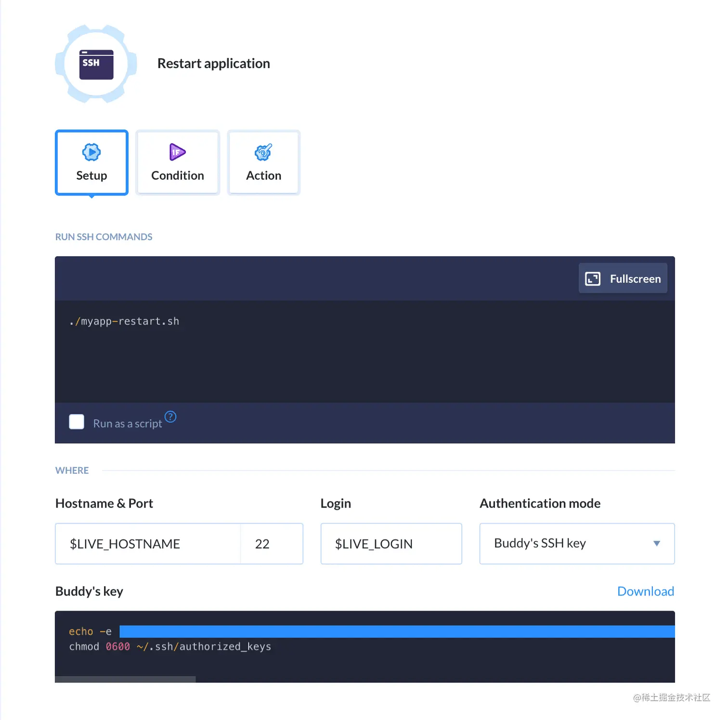Viewport: 728px width, 720px height.
Task: Click the $LIVE_LOGIN login field
Action: tap(391, 544)
